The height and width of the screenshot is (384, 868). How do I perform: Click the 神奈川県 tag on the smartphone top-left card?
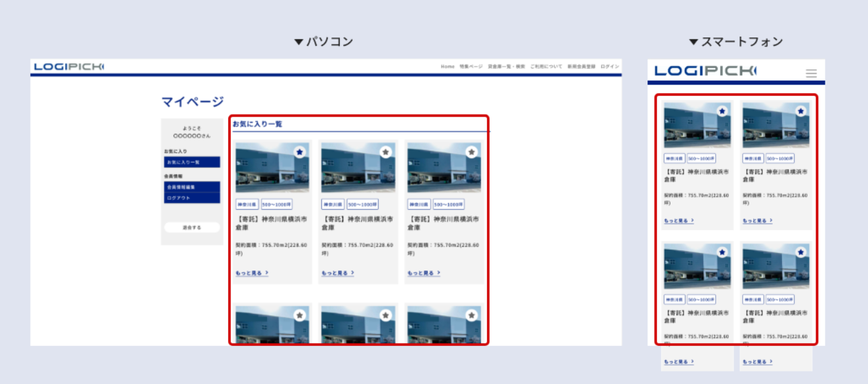coord(674,159)
